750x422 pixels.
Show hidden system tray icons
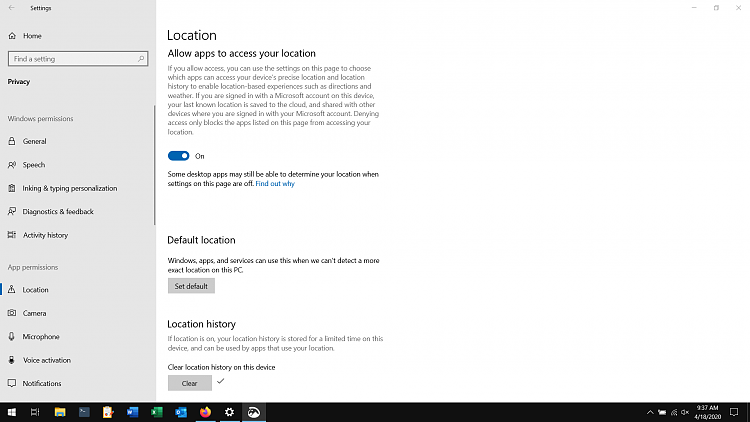coord(650,412)
